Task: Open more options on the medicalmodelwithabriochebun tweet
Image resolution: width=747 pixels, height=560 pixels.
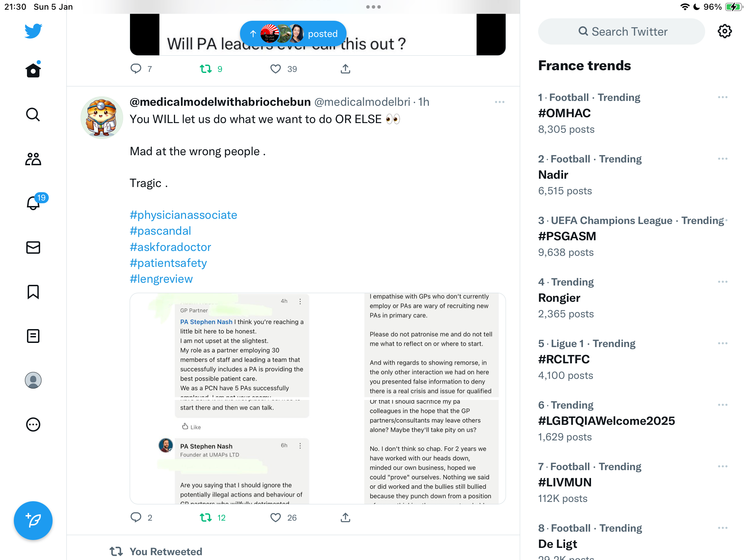Action: click(500, 102)
